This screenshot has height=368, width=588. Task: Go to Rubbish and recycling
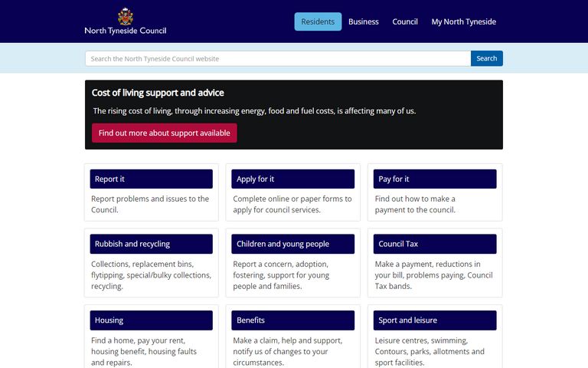click(151, 244)
